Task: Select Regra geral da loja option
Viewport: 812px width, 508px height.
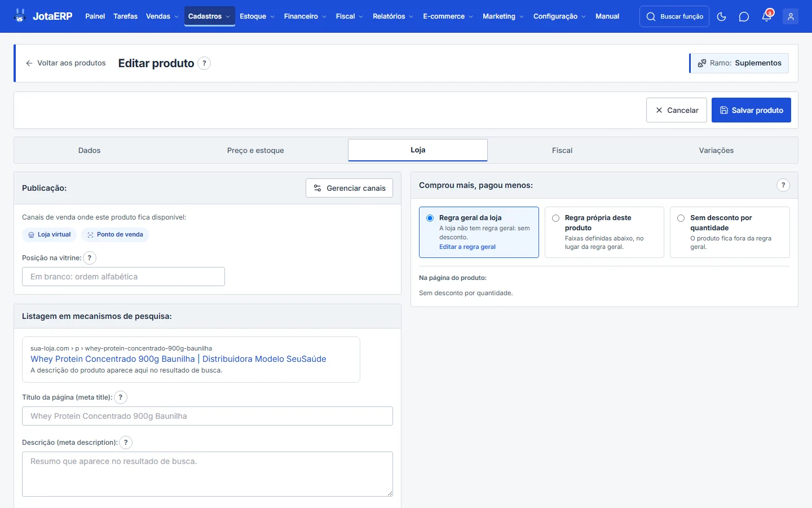Action: pyautogui.click(x=479, y=232)
